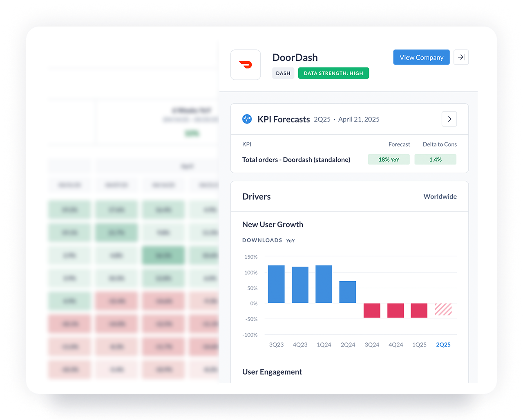Select the 2Q25 axis label

click(443, 345)
